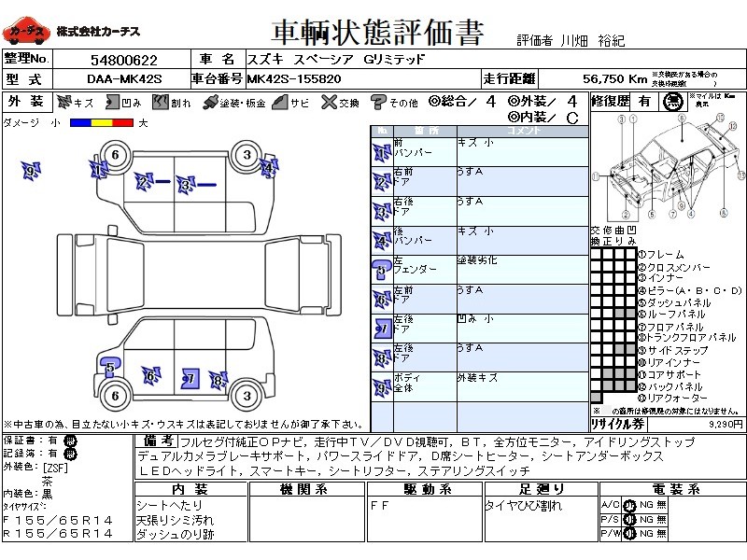
Task: Click the number 8 icon in the damage table
Action: (382, 358)
